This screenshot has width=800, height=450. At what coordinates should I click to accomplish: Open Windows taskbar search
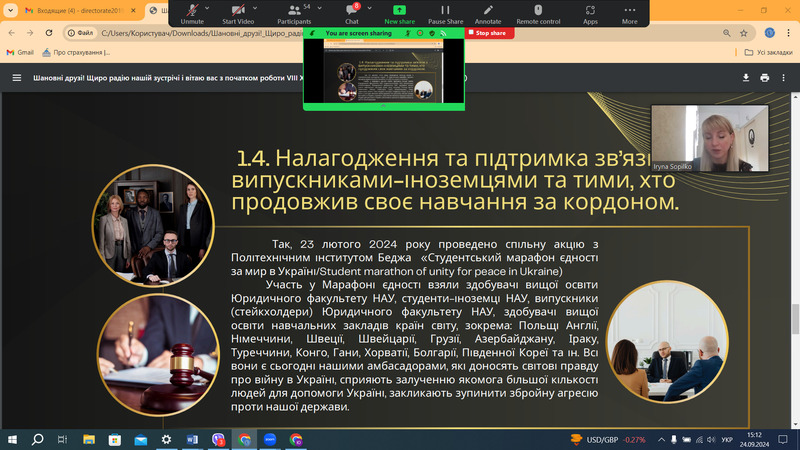point(38,438)
